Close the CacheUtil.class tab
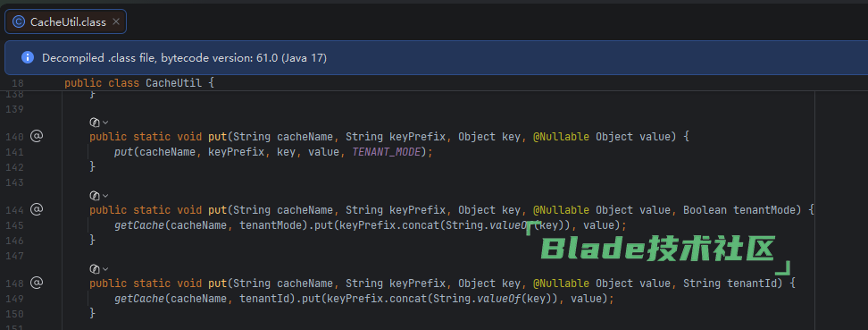 pos(116,21)
